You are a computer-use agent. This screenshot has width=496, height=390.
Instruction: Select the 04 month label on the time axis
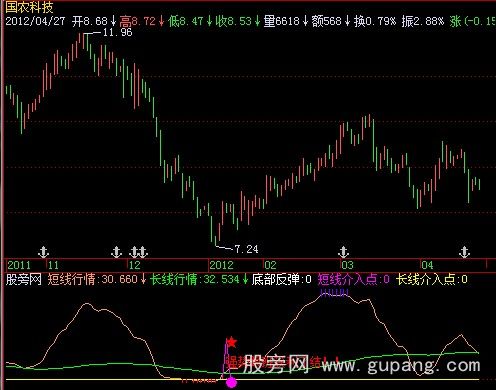coord(427,265)
